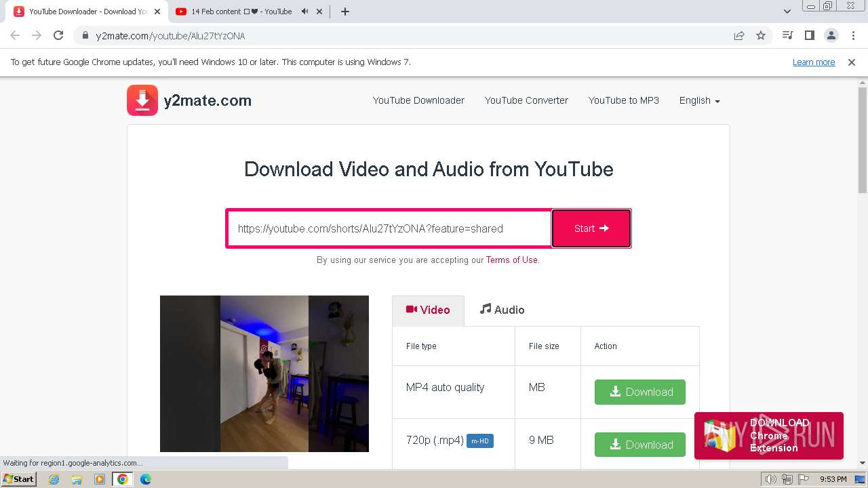Viewport: 868px width, 488px height.
Task: Open Windows Media Player on taskbar
Action: [x=100, y=479]
